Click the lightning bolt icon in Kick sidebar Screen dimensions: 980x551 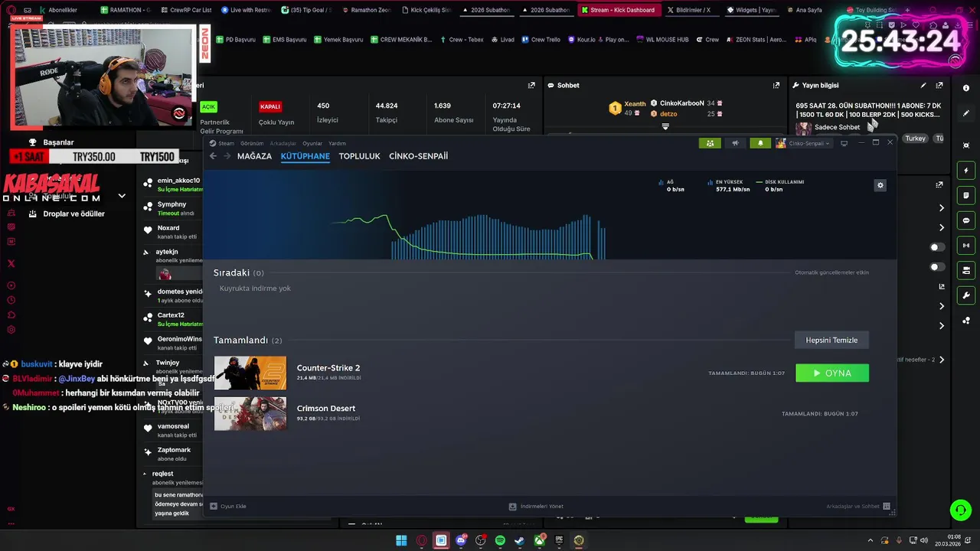(966, 171)
